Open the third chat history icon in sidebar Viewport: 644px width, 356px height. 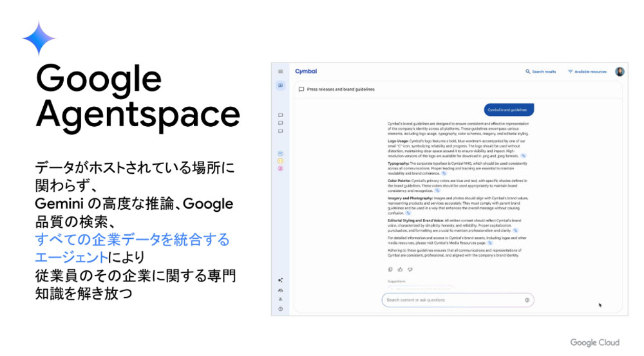tap(281, 131)
